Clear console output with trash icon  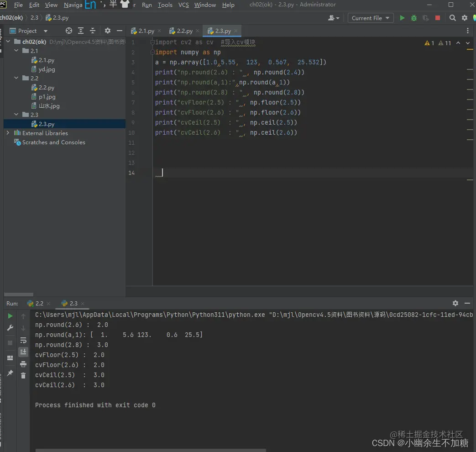[x=23, y=376]
